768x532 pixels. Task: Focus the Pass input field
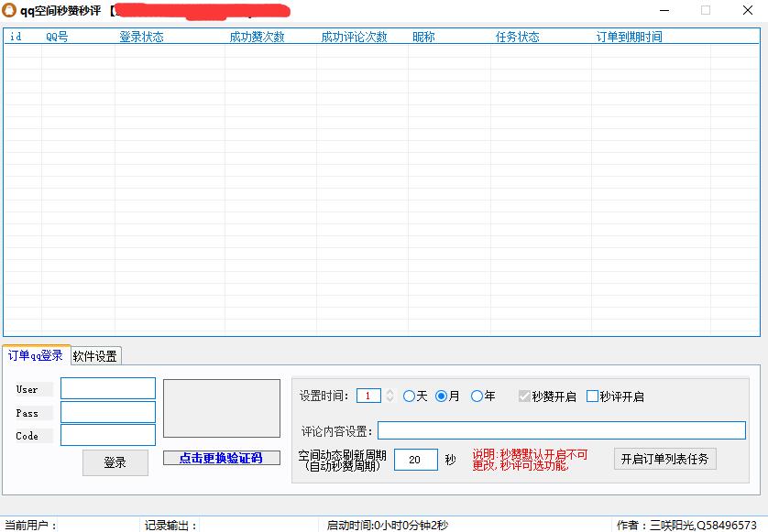(x=108, y=412)
